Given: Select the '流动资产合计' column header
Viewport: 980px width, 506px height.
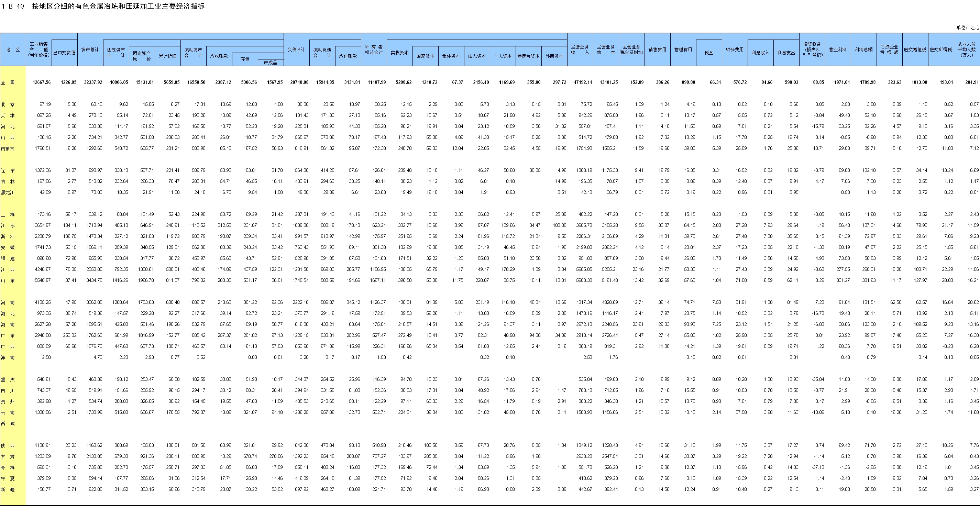Looking at the screenshot, I should [193, 53].
